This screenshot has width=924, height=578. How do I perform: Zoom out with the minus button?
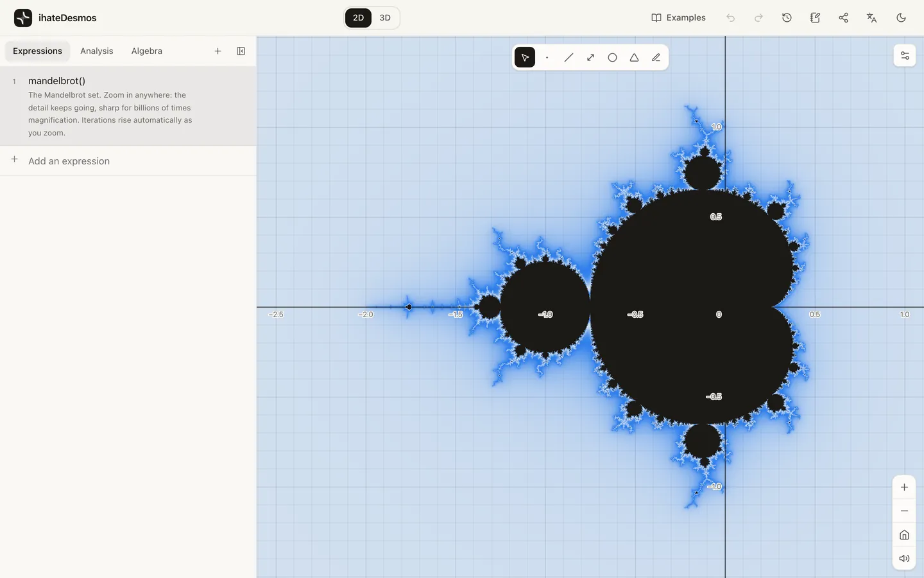[904, 511]
